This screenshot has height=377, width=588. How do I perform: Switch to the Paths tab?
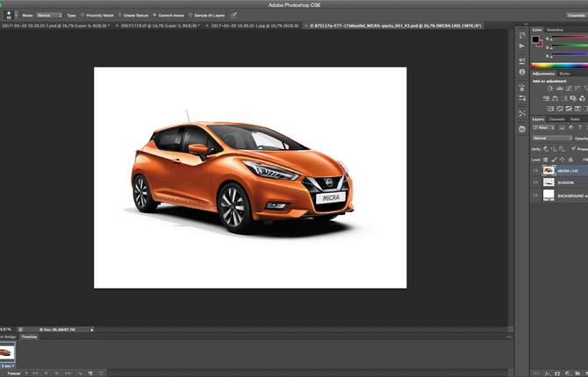(x=575, y=119)
